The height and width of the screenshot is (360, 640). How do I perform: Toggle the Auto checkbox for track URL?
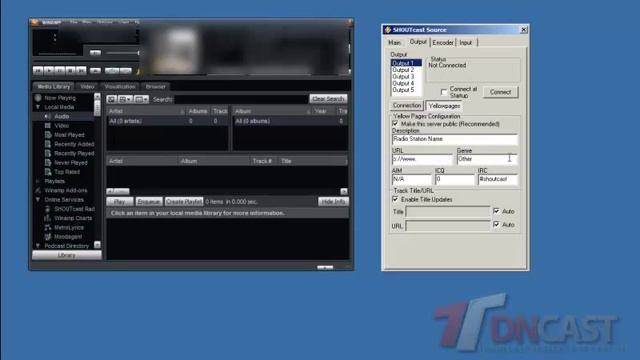[496, 224]
